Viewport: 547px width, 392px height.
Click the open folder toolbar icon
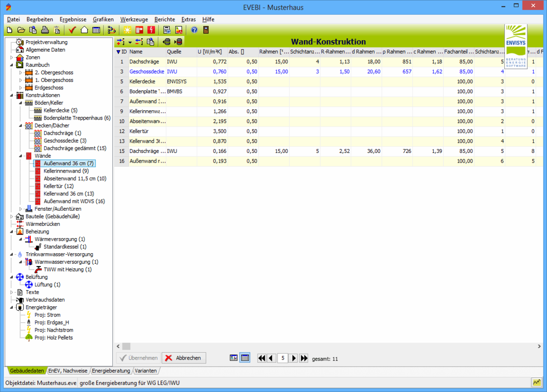tap(22, 30)
